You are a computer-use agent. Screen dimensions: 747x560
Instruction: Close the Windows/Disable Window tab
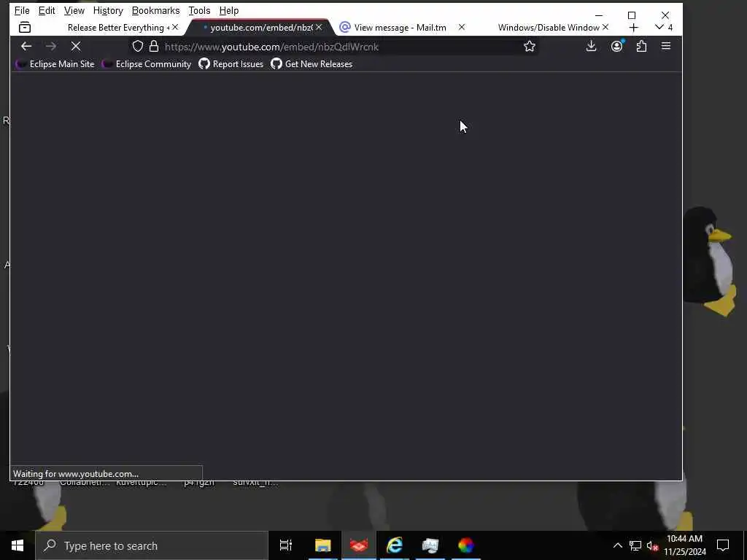[x=605, y=27]
